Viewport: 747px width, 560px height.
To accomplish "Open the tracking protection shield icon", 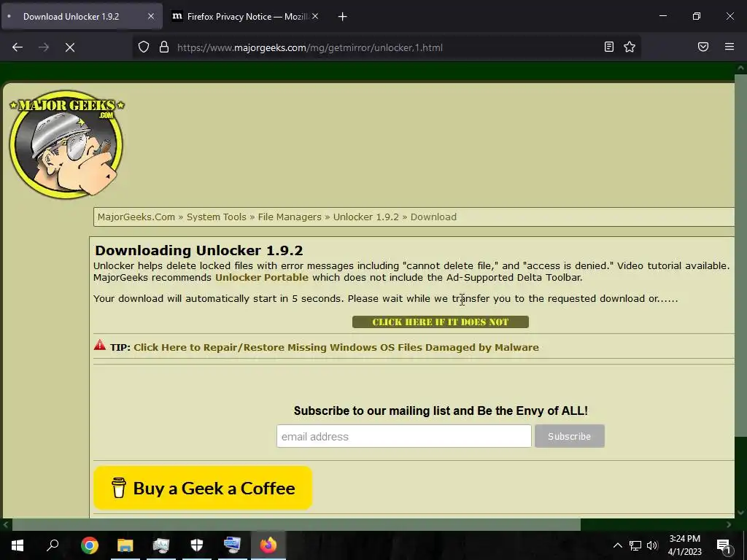I will click(144, 47).
